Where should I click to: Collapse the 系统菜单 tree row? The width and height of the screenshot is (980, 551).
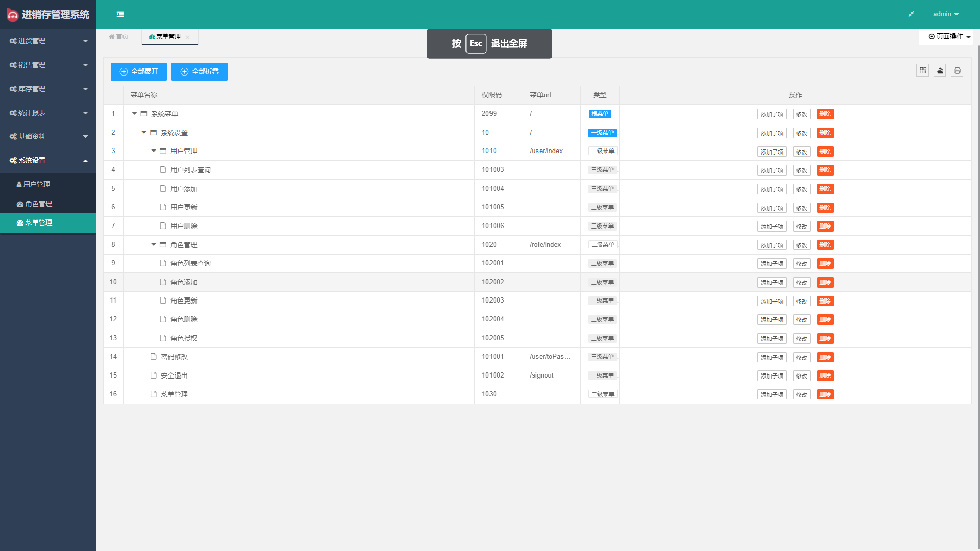click(x=134, y=114)
